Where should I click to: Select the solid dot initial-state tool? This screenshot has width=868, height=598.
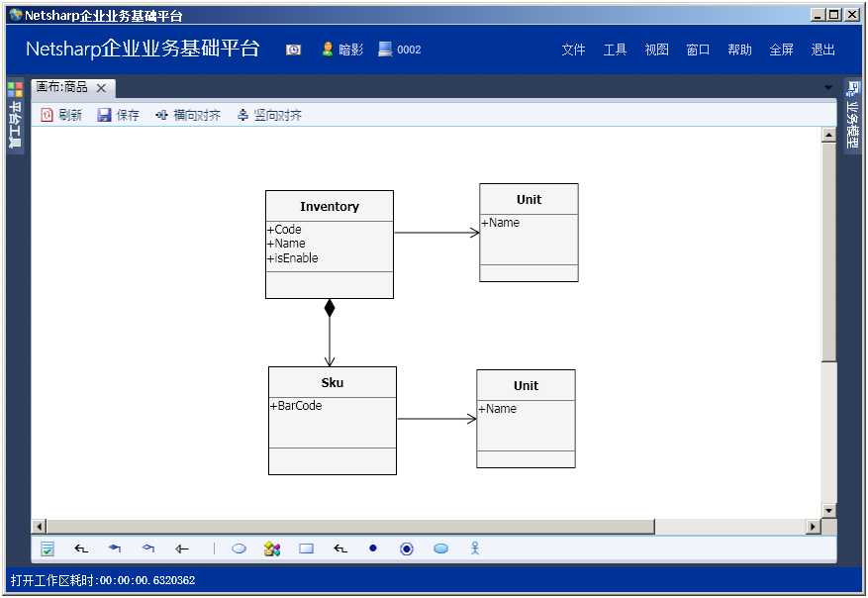(373, 548)
